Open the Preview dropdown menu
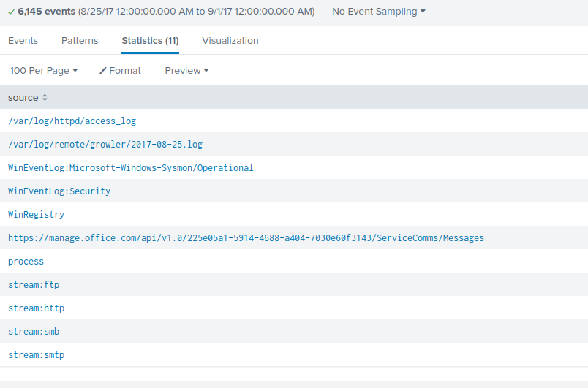The height and width of the screenshot is (388, 588). tap(186, 71)
